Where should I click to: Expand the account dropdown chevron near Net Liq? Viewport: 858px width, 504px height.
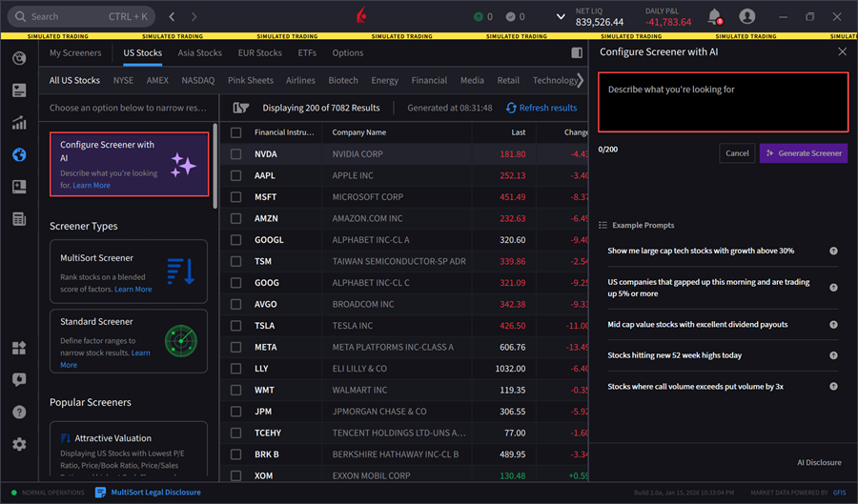coord(560,16)
